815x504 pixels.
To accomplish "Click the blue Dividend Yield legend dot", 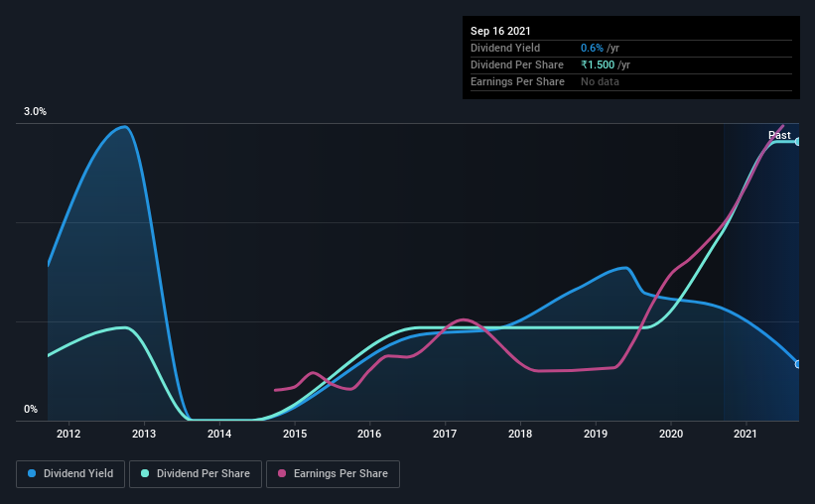I will pos(32,473).
